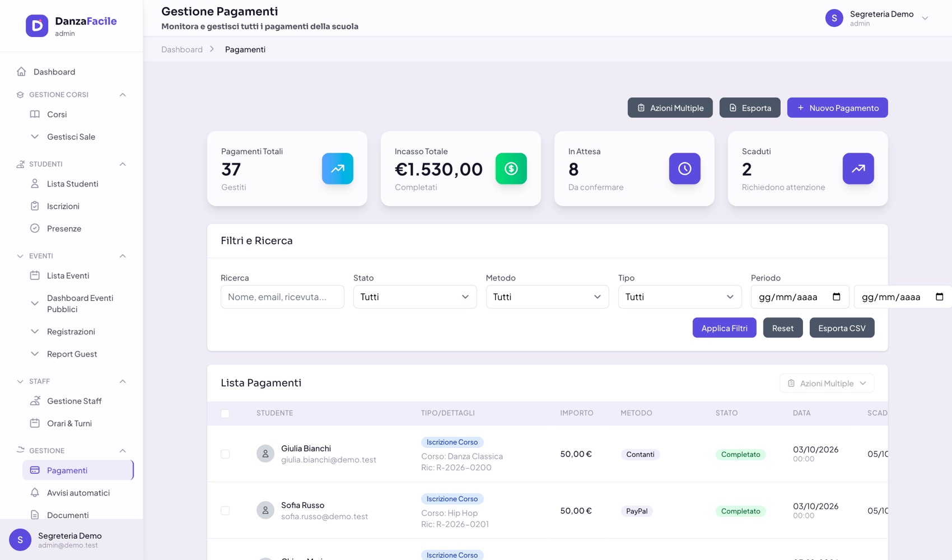Open Report Guest sidebar item
Viewport: 952px width, 560px height.
click(78, 354)
